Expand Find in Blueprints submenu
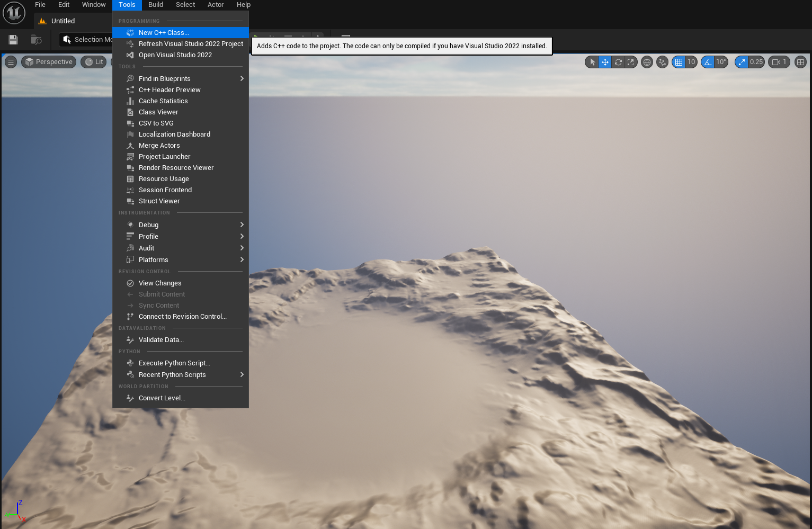 [x=181, y=79]
